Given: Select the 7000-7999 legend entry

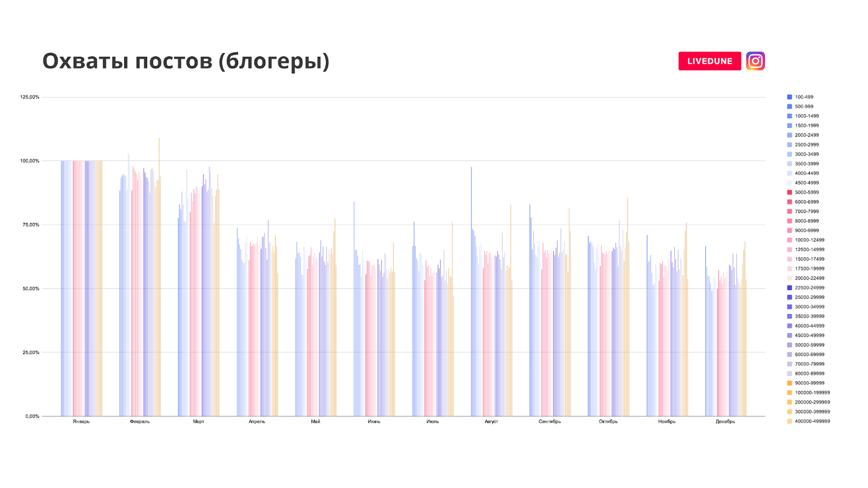Looking at the screenshot, I should [x=807, y=211].
